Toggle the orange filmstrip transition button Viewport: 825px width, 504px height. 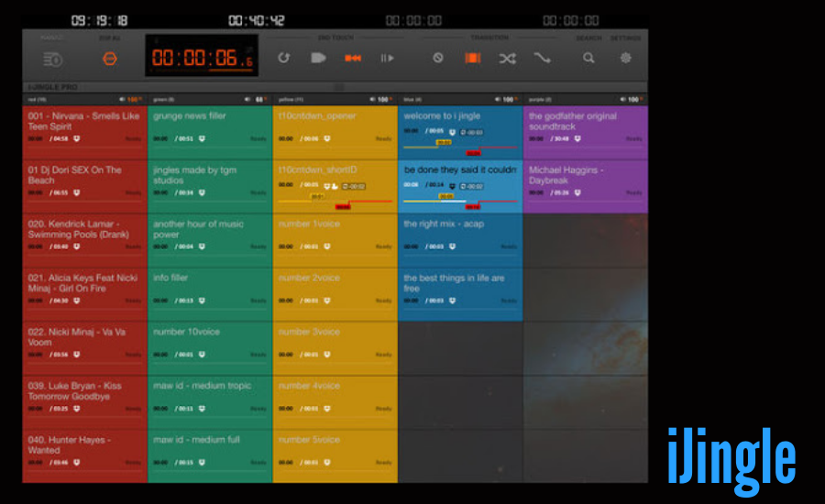click(472, 58)
